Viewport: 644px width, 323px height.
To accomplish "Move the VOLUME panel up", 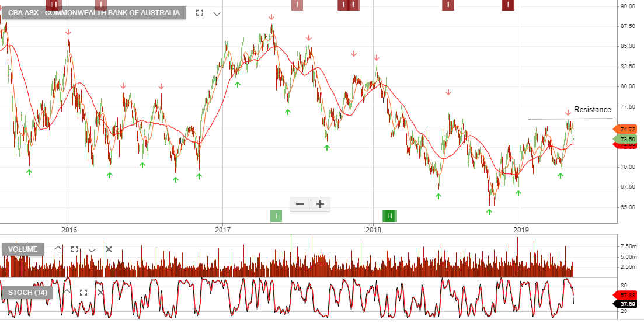I will (58, 249).
